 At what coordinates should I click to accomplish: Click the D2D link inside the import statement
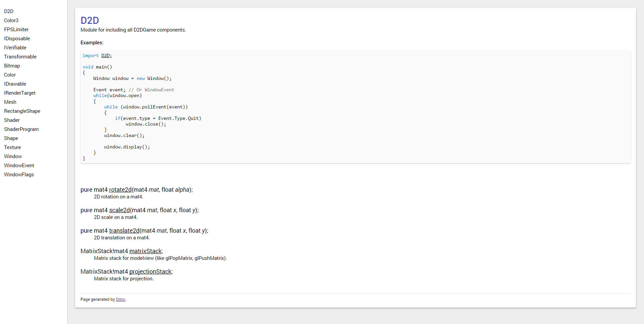[106, 55]
